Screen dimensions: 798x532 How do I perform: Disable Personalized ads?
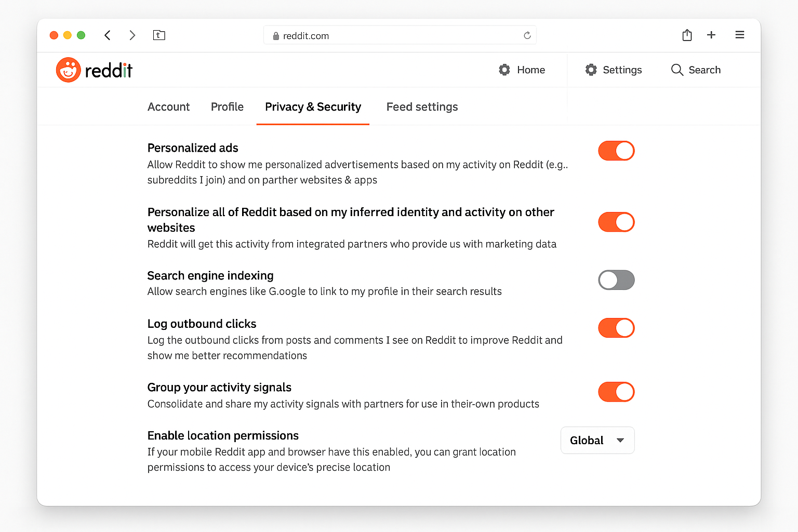pyautogui.click(x=616, y=151)
